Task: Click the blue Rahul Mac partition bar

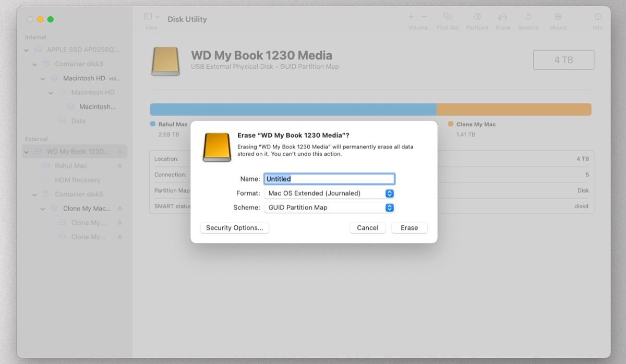Action: tap(293, 110)
